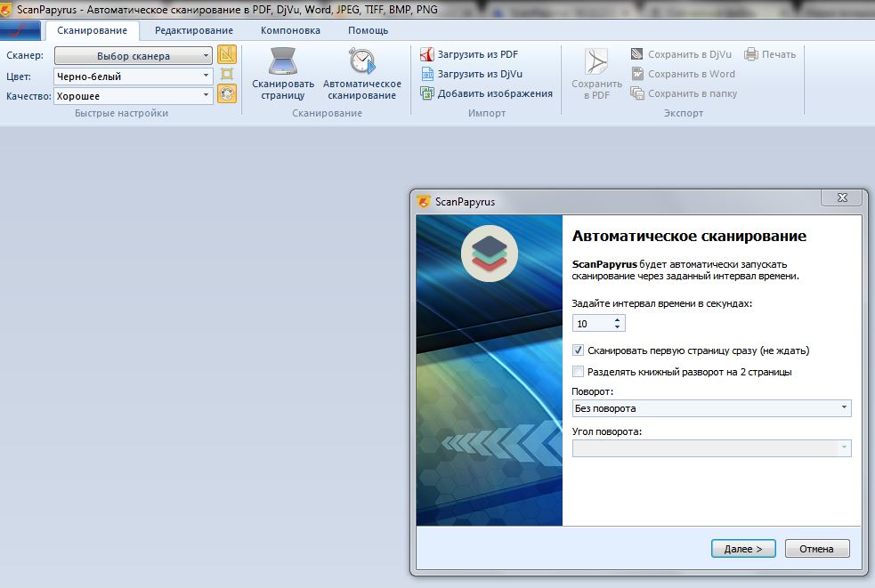Click Add images icon
The height and width of the screenshot is (588, 875).
[427, 93]
